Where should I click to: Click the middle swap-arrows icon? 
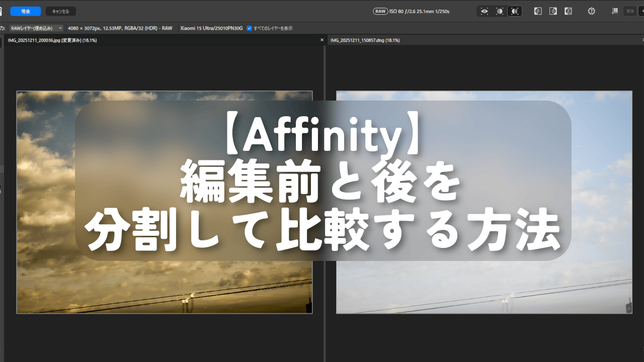tap(553, 11)
